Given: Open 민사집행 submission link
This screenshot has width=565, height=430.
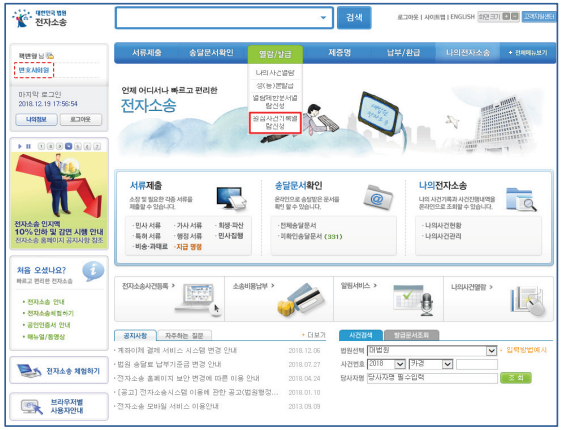Looking at the screenshot, I should click(x=230, y=236).
